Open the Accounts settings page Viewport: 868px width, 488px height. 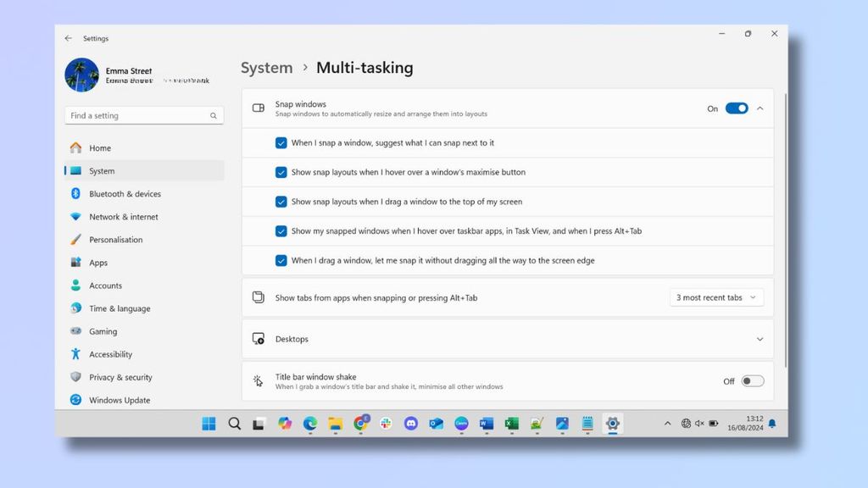[x=106, y=286]
